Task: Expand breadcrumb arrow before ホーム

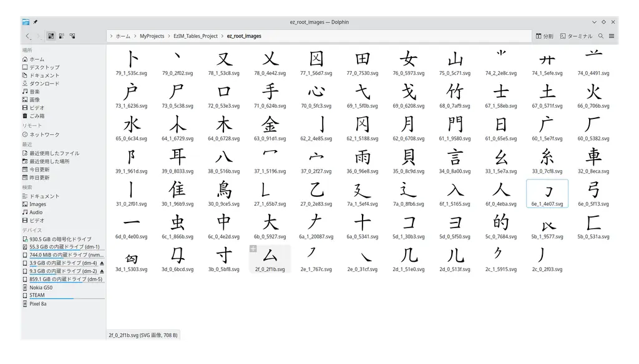Action: tap(112, 36)
